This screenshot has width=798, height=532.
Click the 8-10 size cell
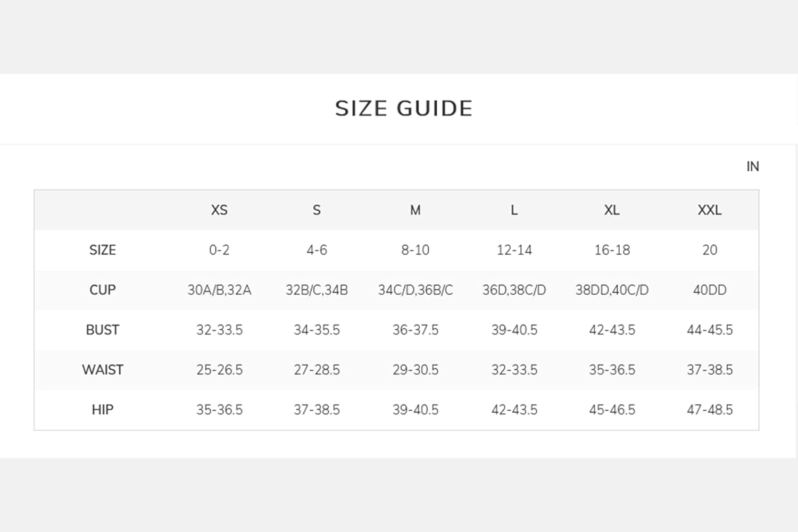coord(415,250)
